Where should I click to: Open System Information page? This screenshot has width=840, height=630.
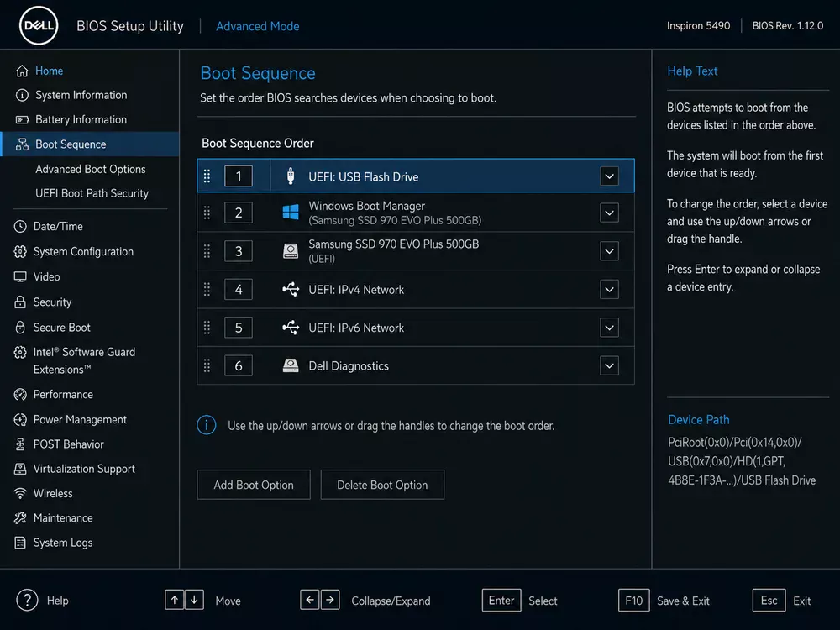point(81,96)
